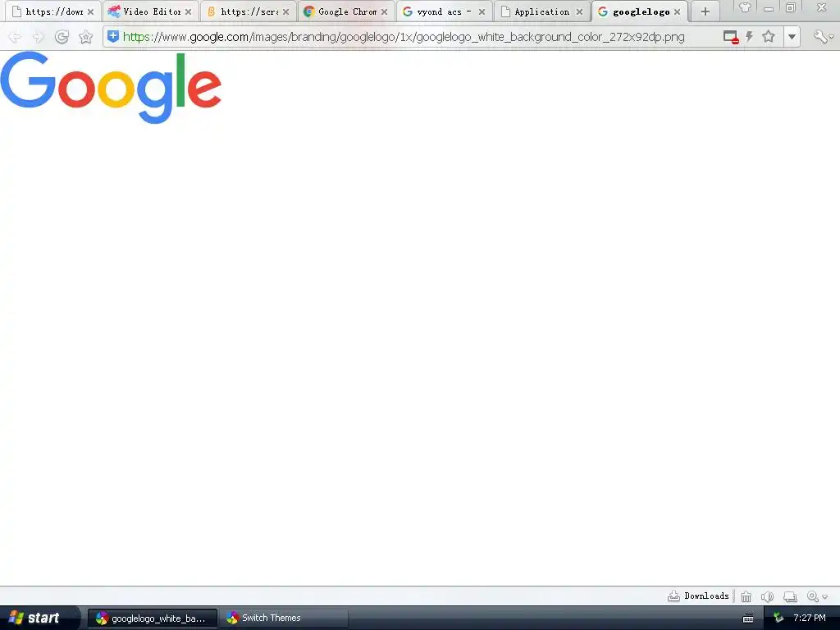Image resolution: width=840 pixels, height=630 pixels.
Task: Close the first https://dow tab
Action: tap(90, 11)
